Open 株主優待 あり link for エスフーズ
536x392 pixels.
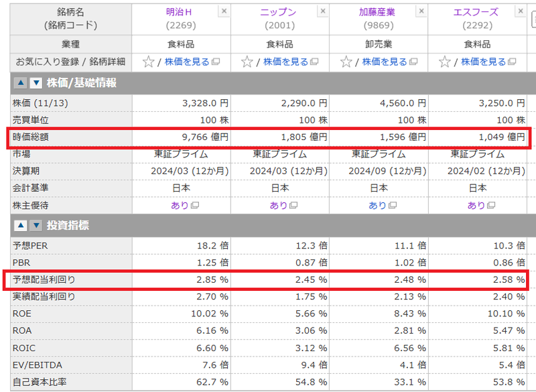476,206
